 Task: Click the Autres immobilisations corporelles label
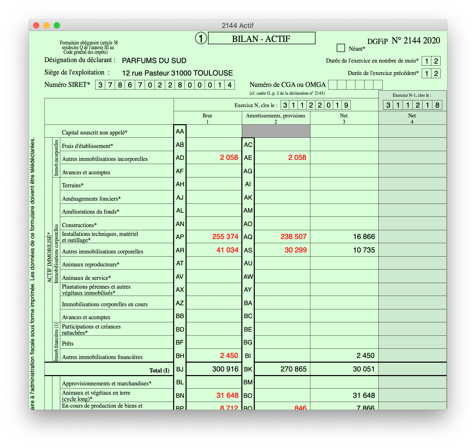pyautogui.click(x=103, y=251)
